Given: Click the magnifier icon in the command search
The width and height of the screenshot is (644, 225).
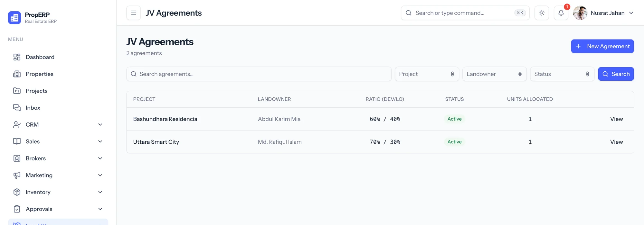Looking at the screenshot, I should (409, 13).
